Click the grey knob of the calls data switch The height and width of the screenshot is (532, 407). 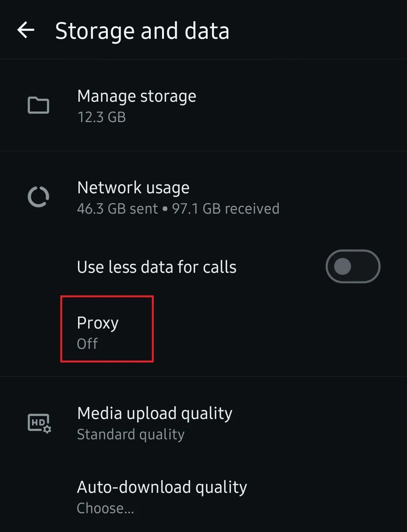point(343,266)
